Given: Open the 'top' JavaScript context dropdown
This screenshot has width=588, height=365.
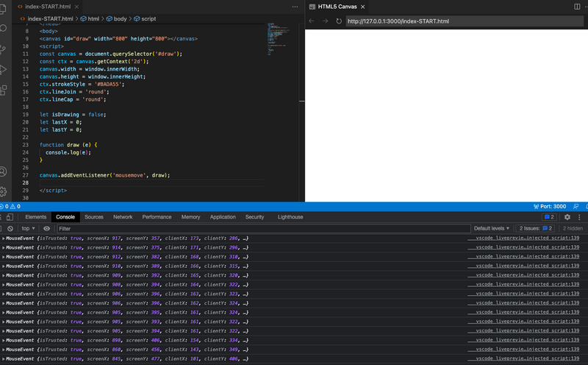Looking at the screenshot, I should point(29,229).
